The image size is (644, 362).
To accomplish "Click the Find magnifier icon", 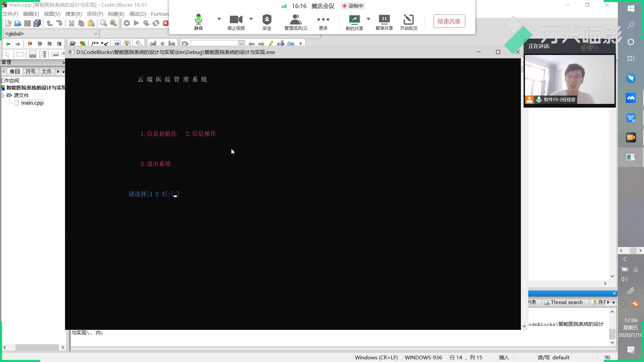I will point(103,23).
